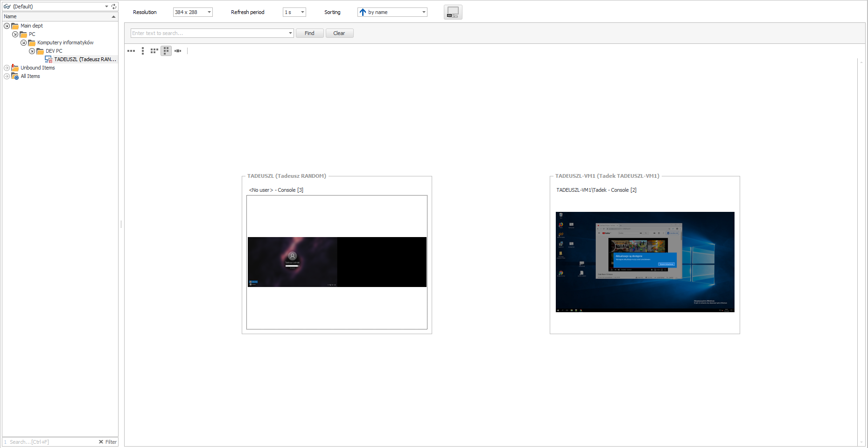Click the Find button
The image size is (868, 448).
[x=309, y=33]
